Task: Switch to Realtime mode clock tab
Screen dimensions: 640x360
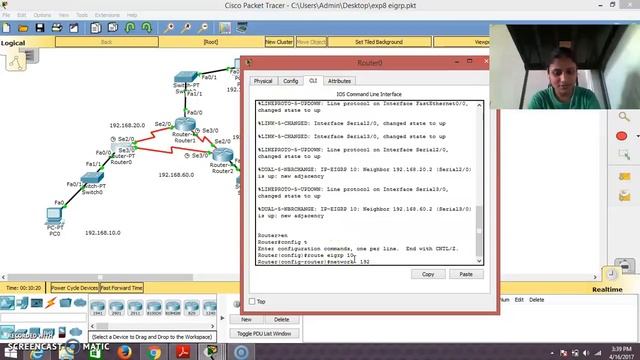Action: pyautogui.click(x=611, y=274)
